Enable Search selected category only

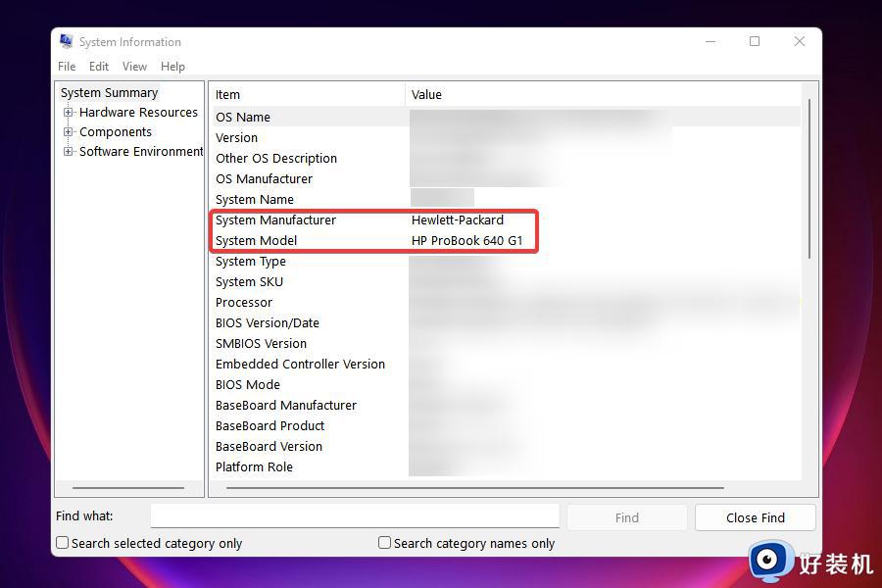coord(63,542)
